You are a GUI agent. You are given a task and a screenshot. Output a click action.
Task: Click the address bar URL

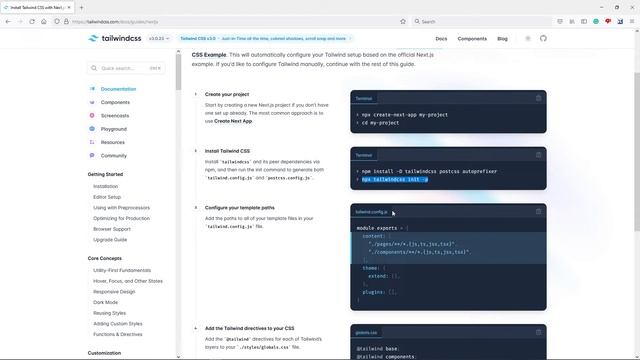point(115,22)
